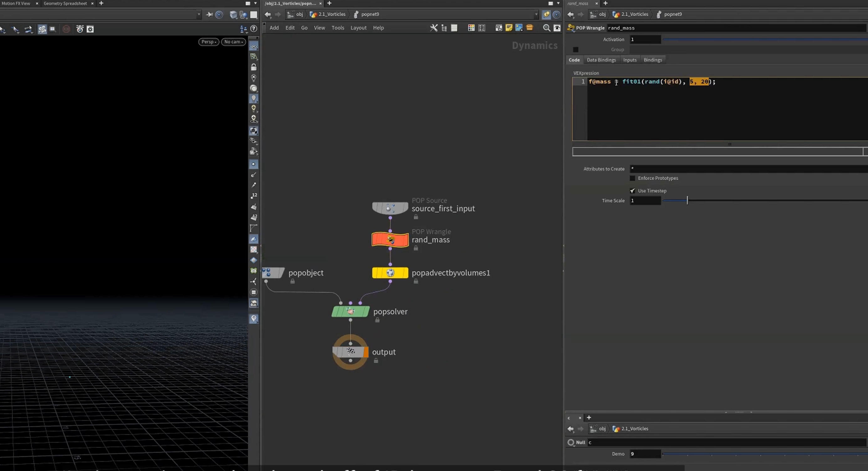Click the Attributes to Create input field
Image resolution: width=868 pixels, height=471 pixels.
pyautogui.click(x=748, y=169)
